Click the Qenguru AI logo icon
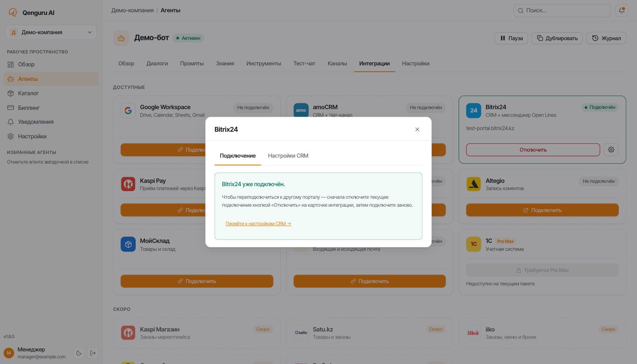Image resolution: width=637 pixels, height=364 pixels. tap(13, 13)
